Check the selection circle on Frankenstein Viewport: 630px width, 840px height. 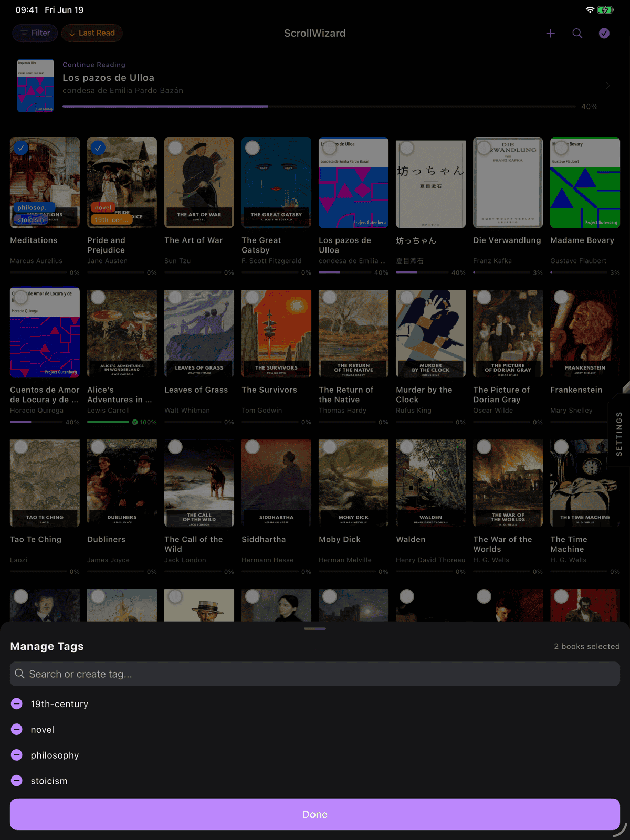pyautogui.click(x=561, y=298)
